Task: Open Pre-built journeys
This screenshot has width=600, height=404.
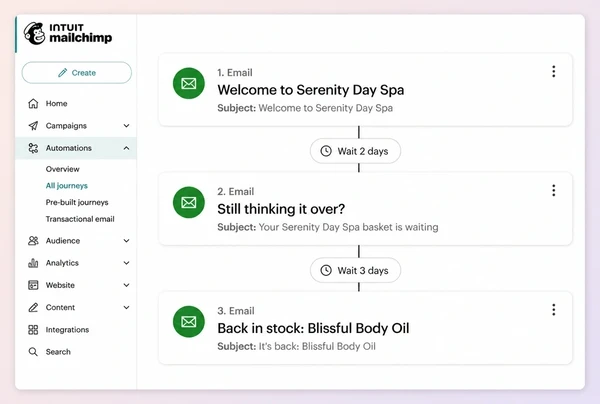Action: coord(77,202)
